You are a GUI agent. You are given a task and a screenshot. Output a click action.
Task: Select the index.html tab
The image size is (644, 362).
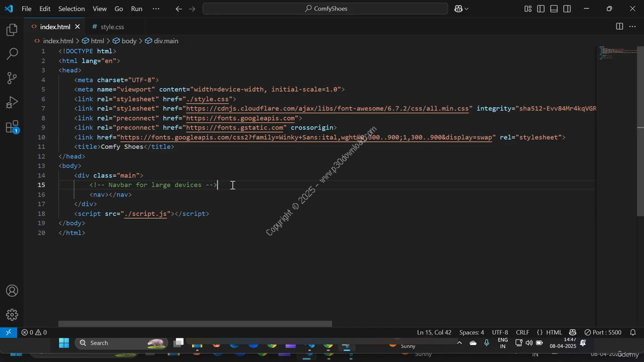click(55, 27)
